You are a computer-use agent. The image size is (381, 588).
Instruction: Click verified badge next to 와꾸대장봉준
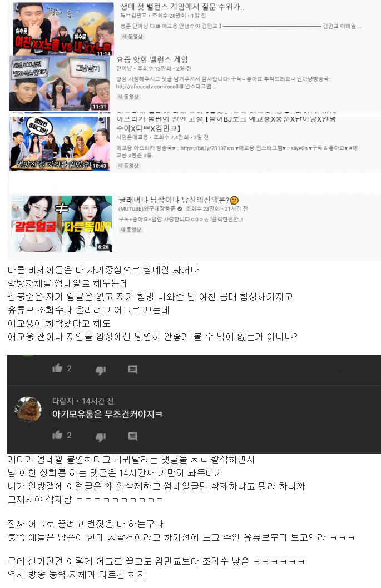click(x=180, y=209)
